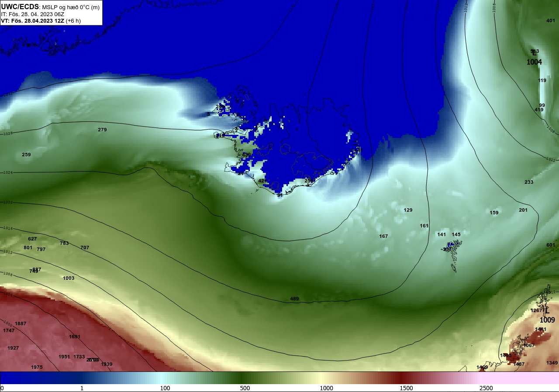Click the 201 height value
Image resolution: width=559 pixels, height=392 pixels.
523,210
